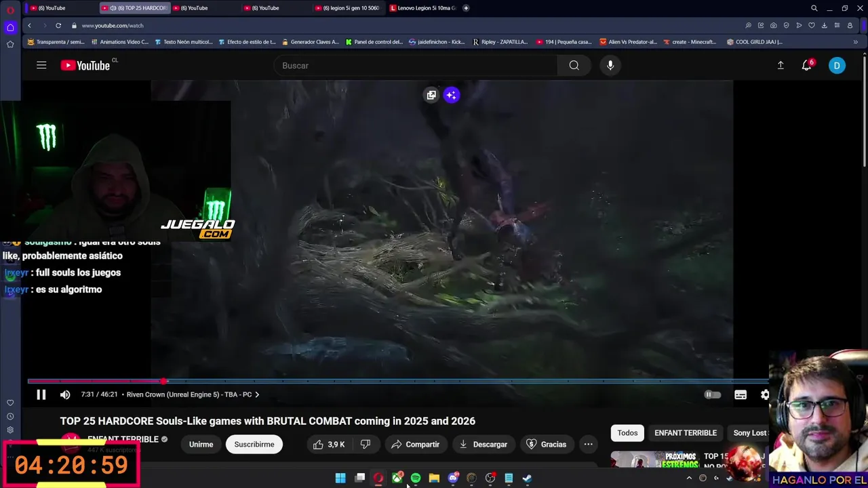Open the Windows Start button
The image size is (868, 488).
(x=340, y=478)
